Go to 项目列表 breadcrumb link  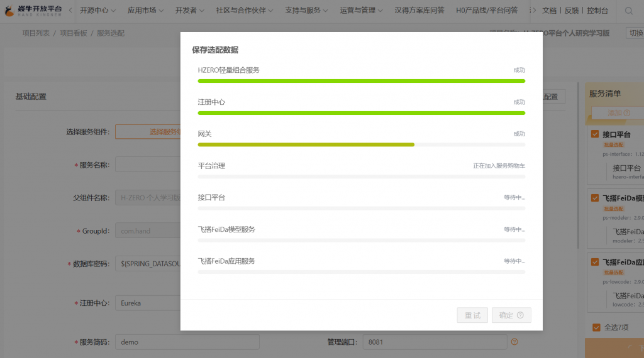pos(36,33)
